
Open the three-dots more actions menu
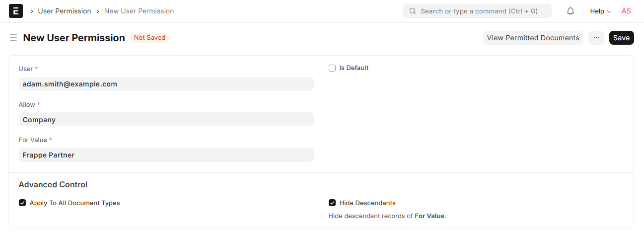pyautogui.click(x=596, y=38)
